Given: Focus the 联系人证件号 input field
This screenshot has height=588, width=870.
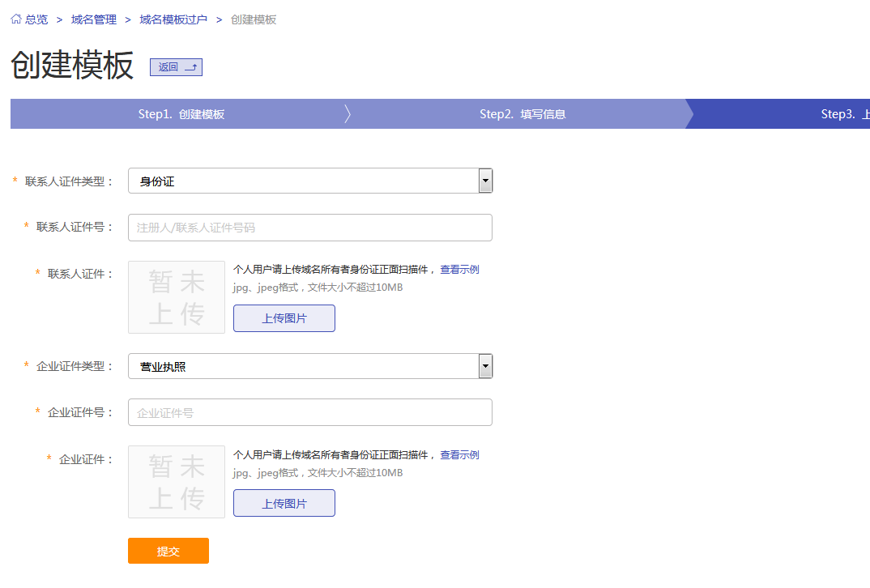Looking at the screenshot, I should [310, 228].
